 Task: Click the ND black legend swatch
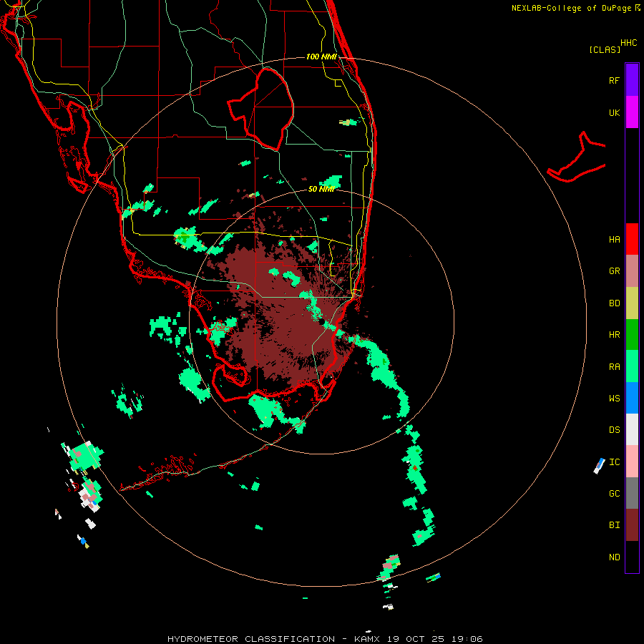632,557
